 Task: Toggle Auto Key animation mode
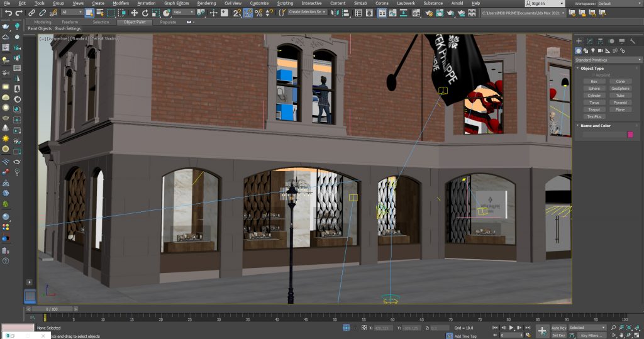point(558,328)
